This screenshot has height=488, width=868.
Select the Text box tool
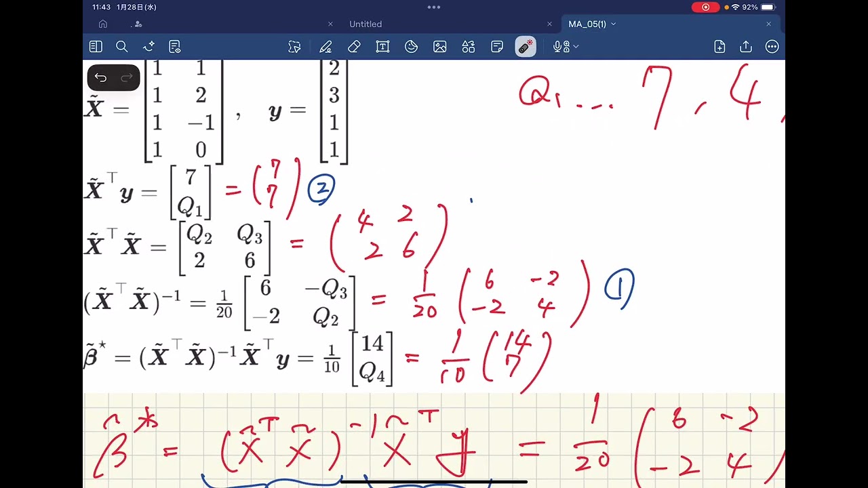(x=382, y=47)
